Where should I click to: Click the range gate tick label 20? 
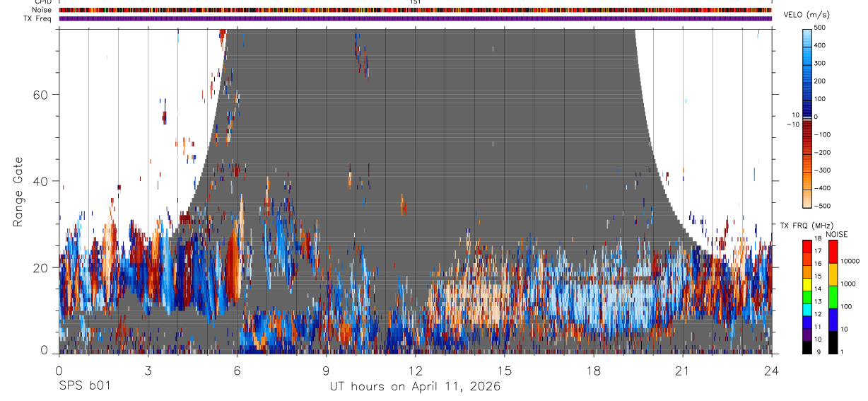pyautogui.click(x=42, y=267)
